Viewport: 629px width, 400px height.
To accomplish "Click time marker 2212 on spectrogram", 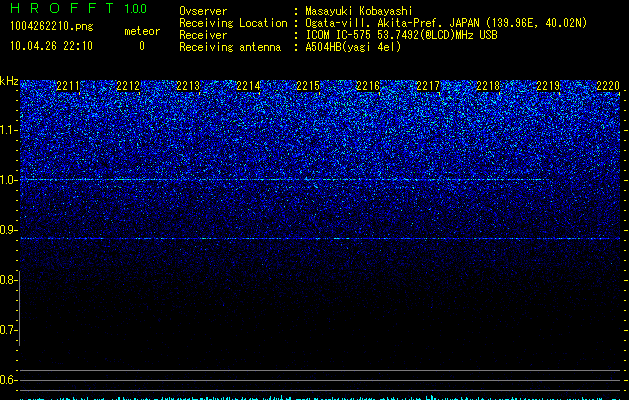I will click(128, 86).
